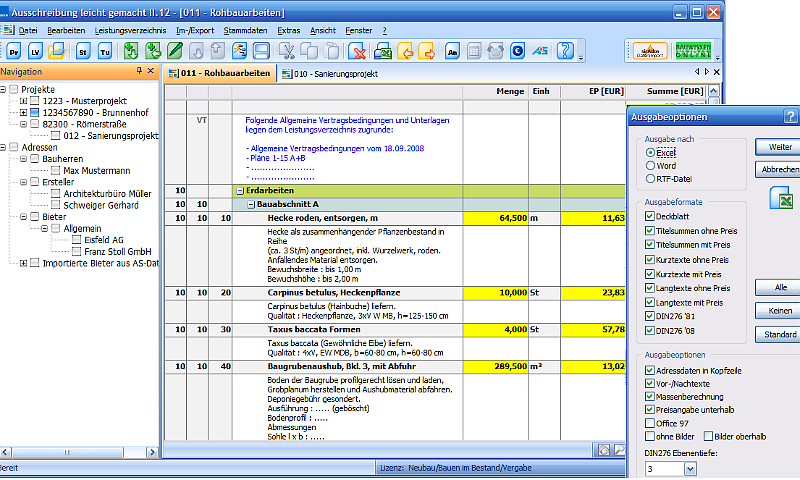Open the sirAdos data import button
The image size is (800, 480).
[650, 51]
